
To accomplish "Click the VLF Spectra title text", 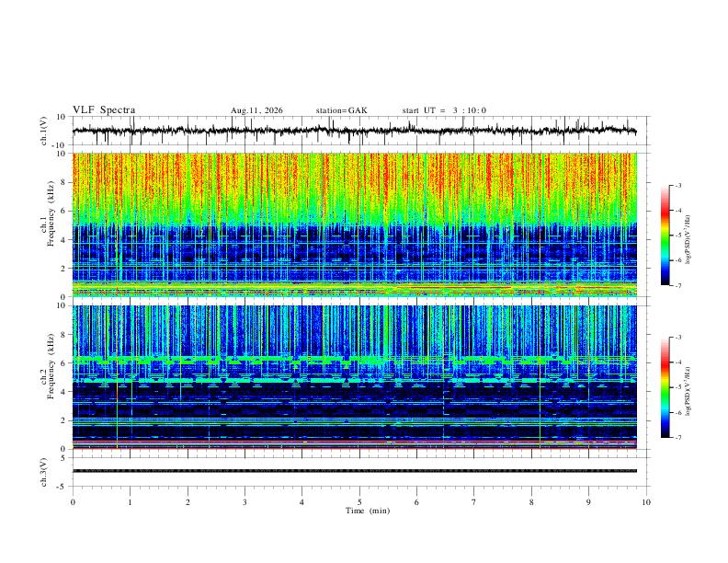I will pos(104,110).
